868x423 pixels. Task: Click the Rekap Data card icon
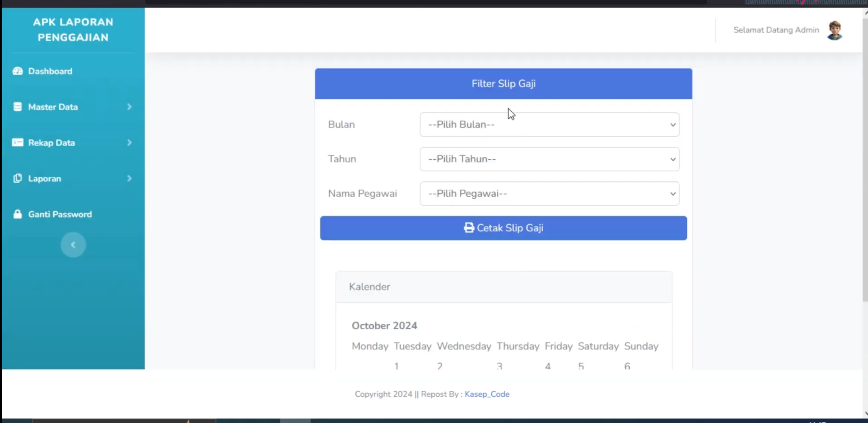18,142
